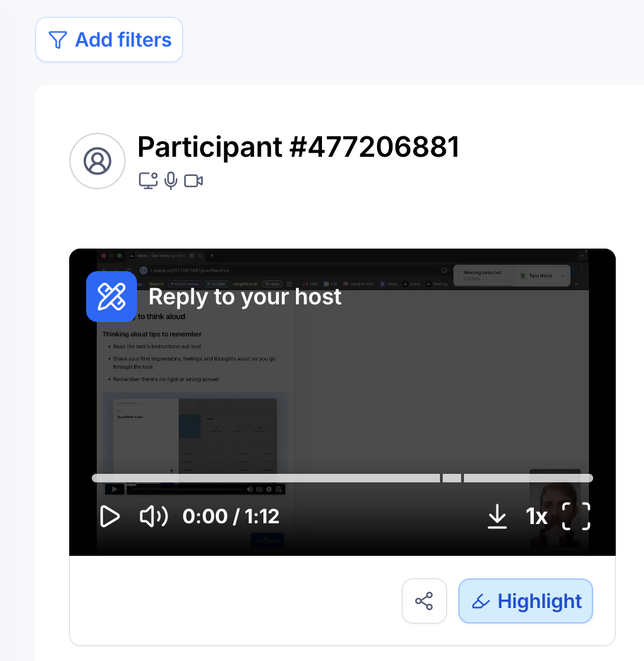Click the Highlight button
This screenshot has width=644, height=661.
pyautogui.click(x=525, y=601)
